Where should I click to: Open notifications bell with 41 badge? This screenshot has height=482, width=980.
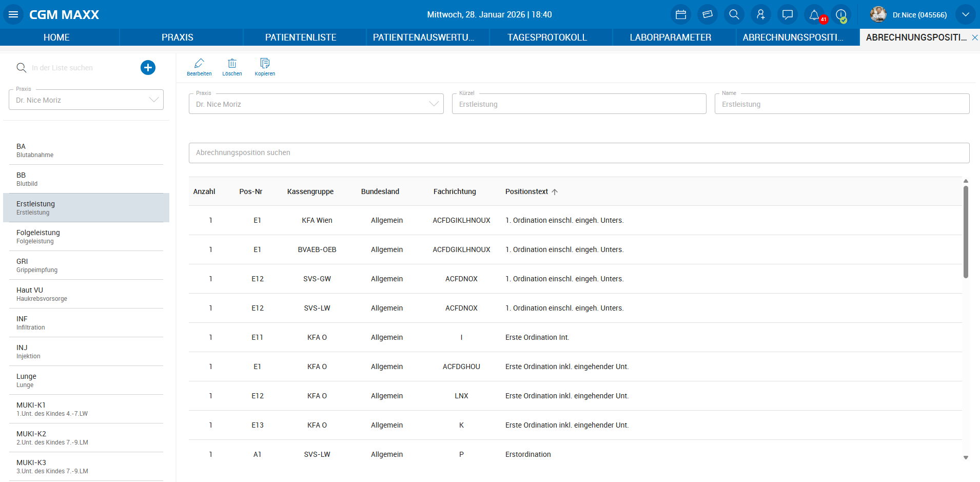point(814,14)
